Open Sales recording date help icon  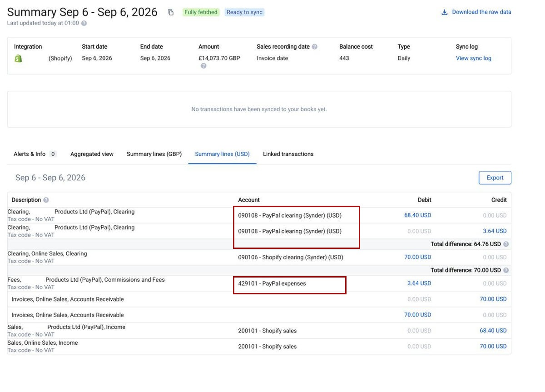(315, 47)
